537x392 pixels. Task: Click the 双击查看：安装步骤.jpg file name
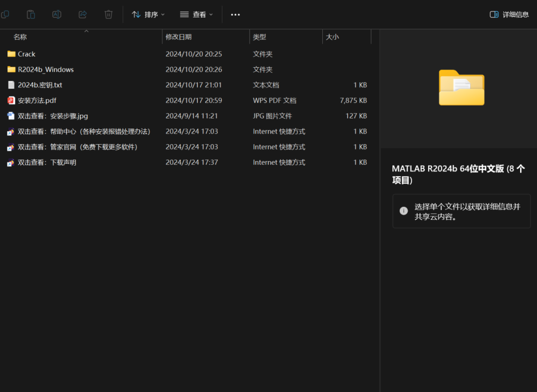coord(53,116)
